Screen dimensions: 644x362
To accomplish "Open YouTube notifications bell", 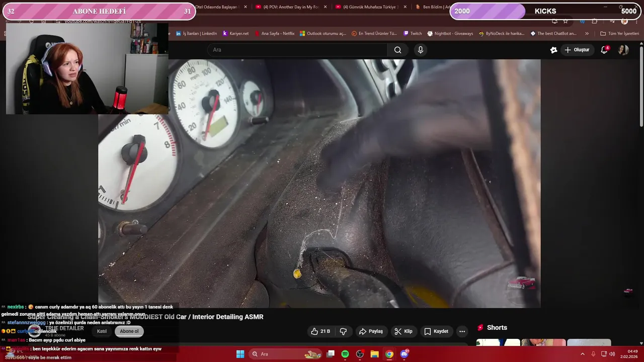I will pyautogui.click(x=605, y=50).
